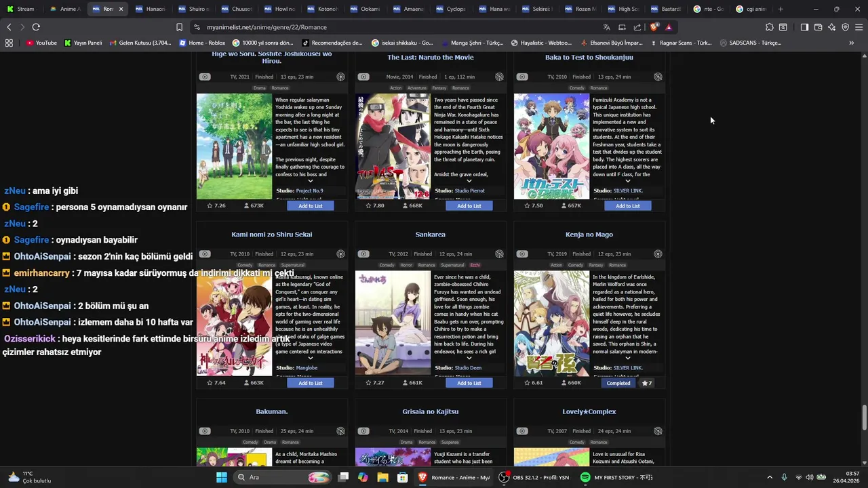Show hidden system tray icons

point(769,477)
